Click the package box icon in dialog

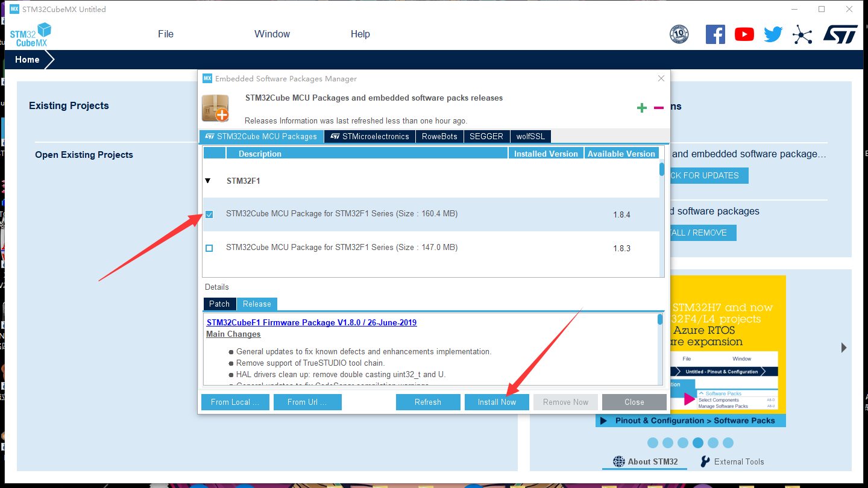click(x=215, y=108)
